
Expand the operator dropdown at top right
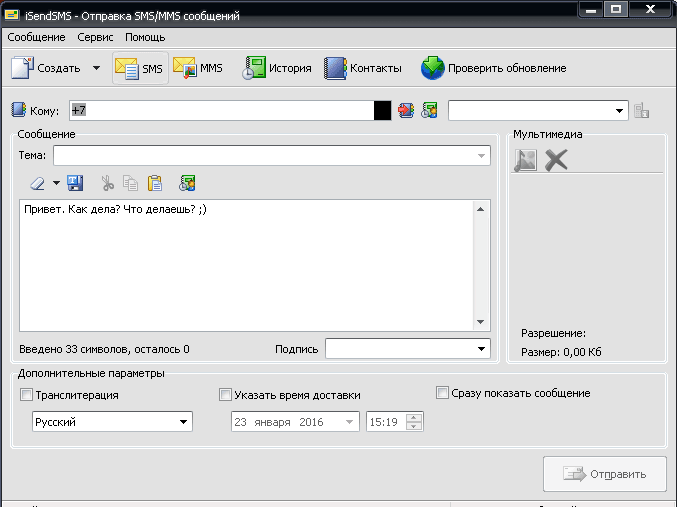click(620, 111)
